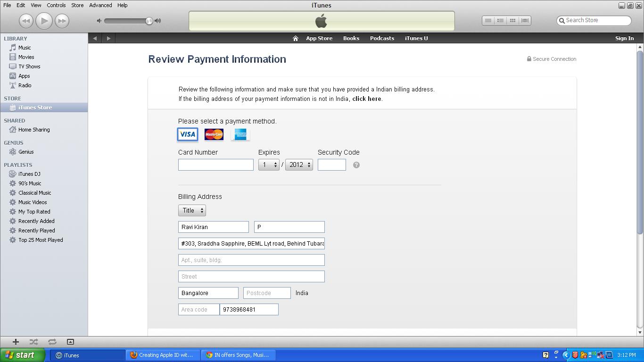644x362 pixels.
Task: Open the Title dropdown
Action: coord(192,210)
